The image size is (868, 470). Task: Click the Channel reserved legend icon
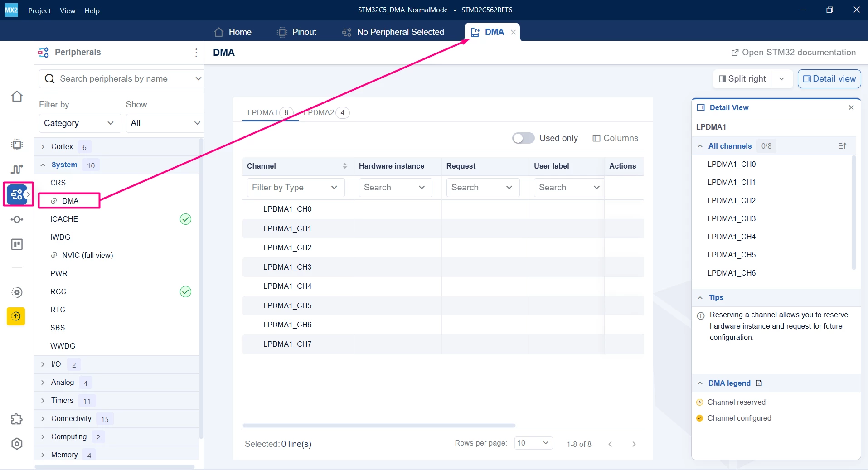pyautogui.click(x=700, y=402)
